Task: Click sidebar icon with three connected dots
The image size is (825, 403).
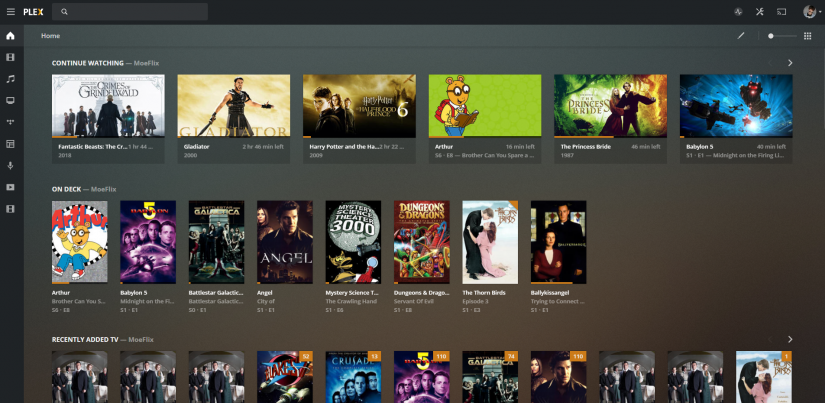Action: click(x=11, y=122)
